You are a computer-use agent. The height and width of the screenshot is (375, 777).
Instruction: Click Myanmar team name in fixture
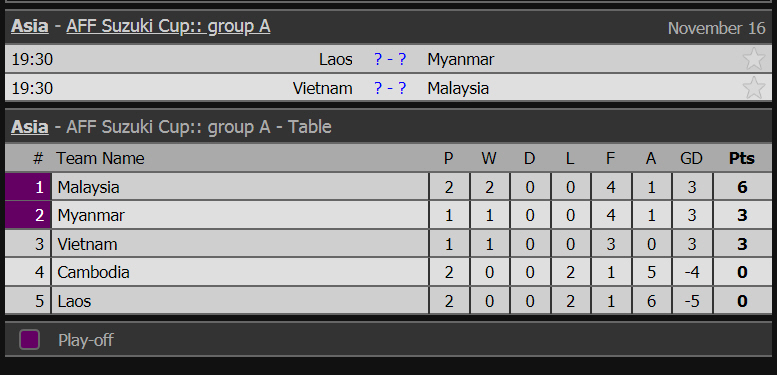[461, 59]
